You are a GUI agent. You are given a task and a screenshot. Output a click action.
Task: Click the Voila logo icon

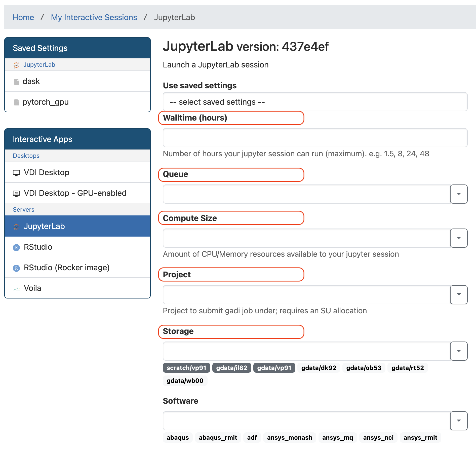click(x=16, y=289)
